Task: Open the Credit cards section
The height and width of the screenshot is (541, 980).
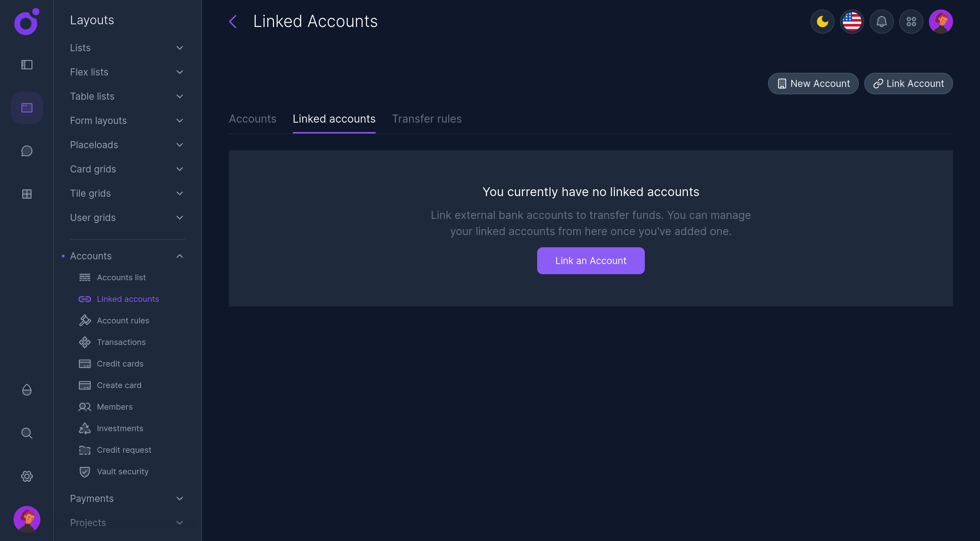Action: pyautogui.click(x=120, y=363)
